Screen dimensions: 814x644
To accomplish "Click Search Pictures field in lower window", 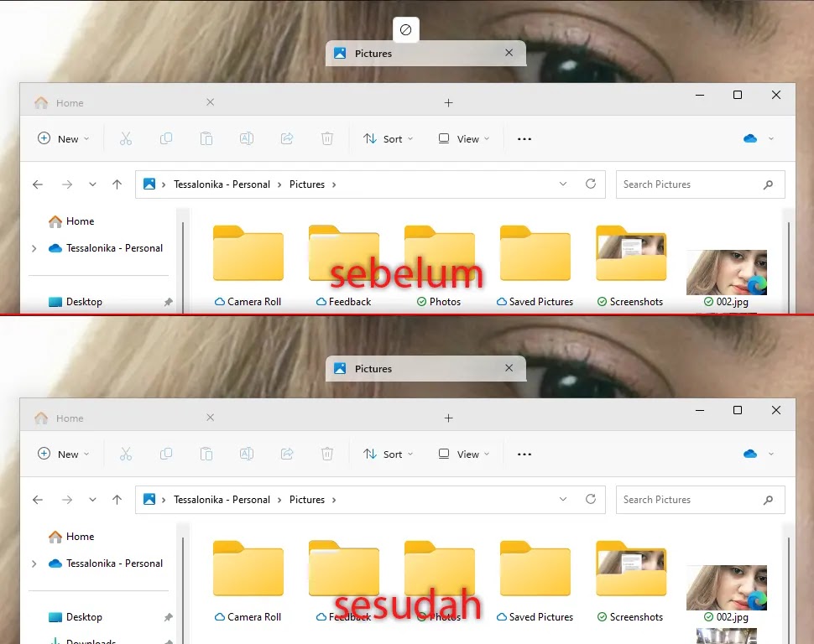I will 701,500.
